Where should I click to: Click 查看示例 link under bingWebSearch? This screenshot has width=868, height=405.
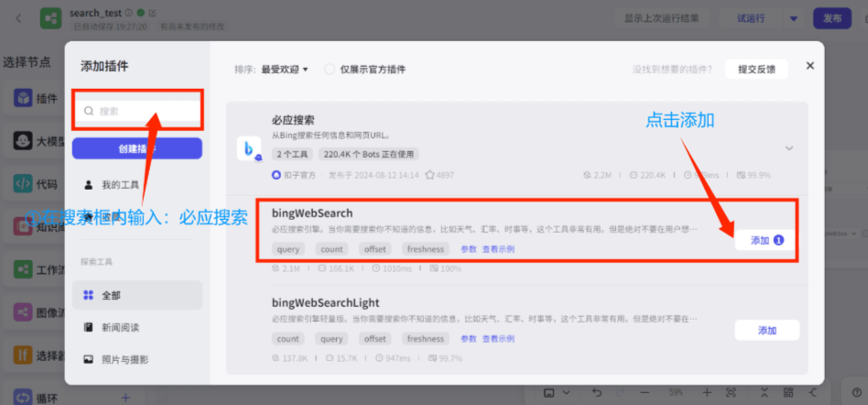tap(498, 249)
